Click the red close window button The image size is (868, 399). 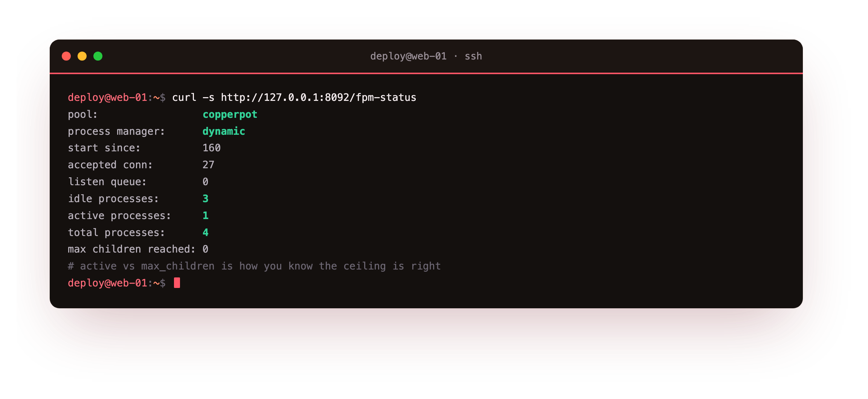tap(66, 56)
